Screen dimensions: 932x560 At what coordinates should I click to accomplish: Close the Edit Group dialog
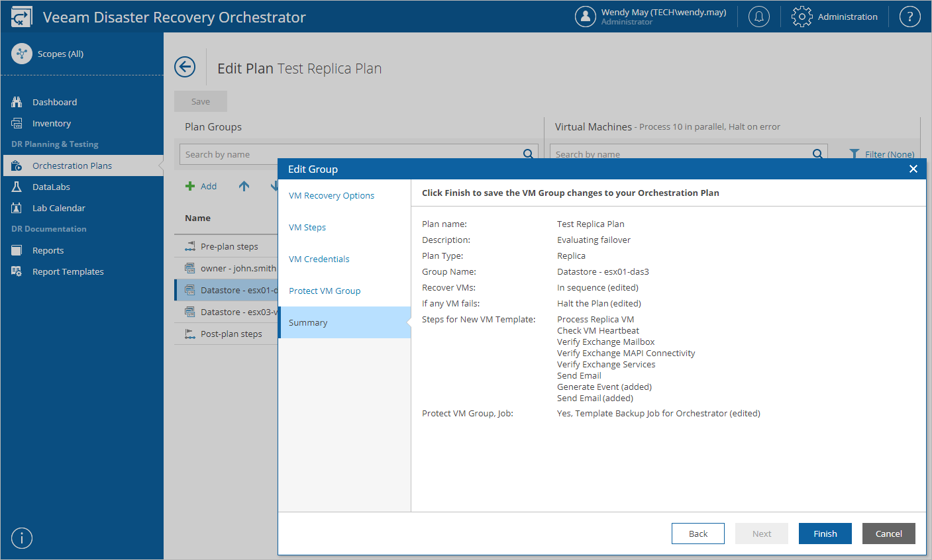click(913, 169)
